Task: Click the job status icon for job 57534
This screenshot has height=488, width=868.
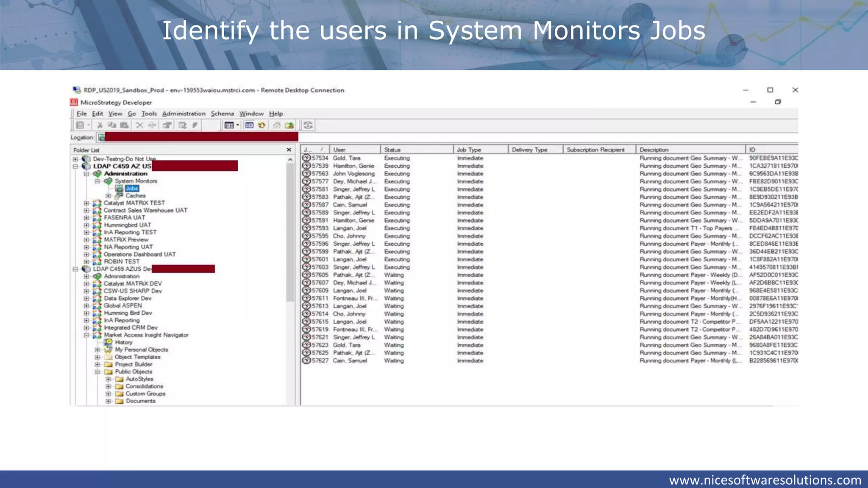Action: (x=306, y=158)
